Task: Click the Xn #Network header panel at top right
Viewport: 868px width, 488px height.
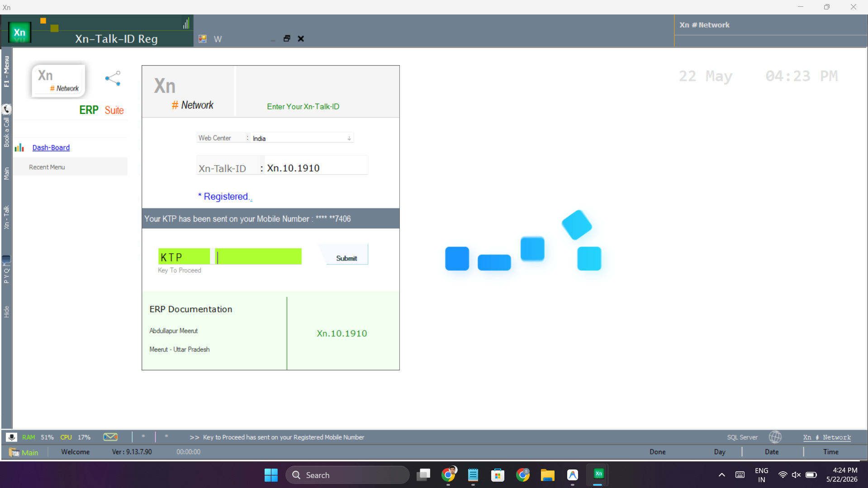Action: click(770, 25)
